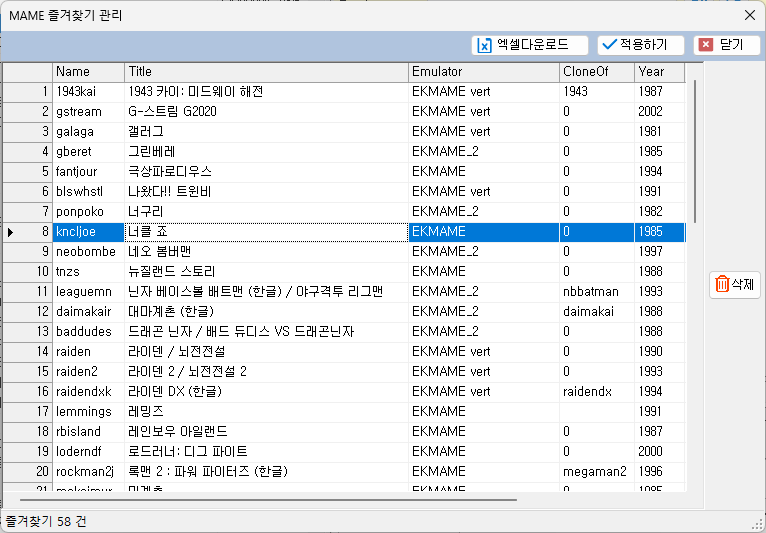Select the highlighted 'kncljoe' name cell
The height and width of the screenshot is (533, 766).
(88, 232)
